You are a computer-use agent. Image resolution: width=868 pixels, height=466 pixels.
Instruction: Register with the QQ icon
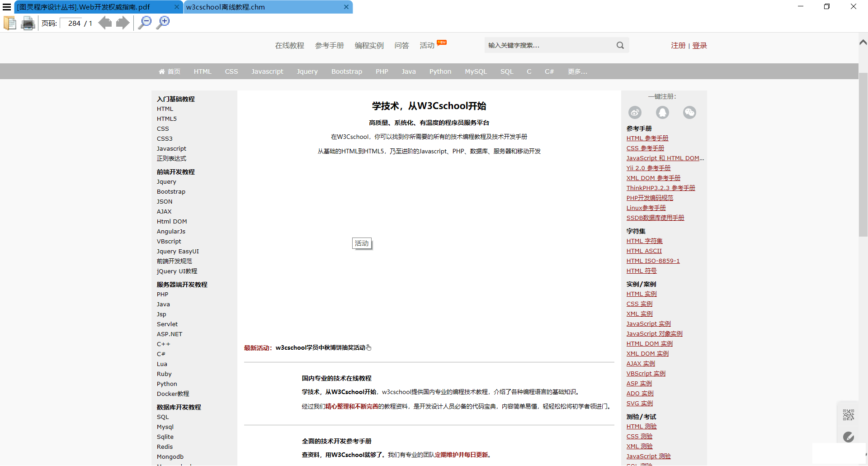click(x=663, y=112)
